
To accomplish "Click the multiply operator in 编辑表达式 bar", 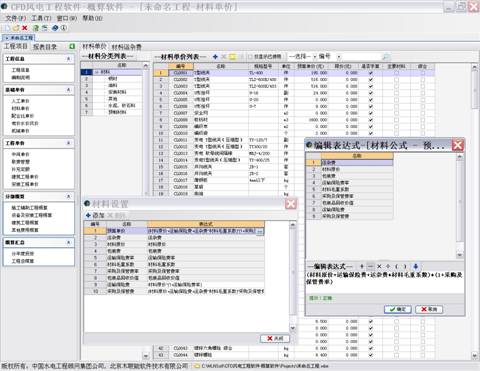I will point(379,266).
